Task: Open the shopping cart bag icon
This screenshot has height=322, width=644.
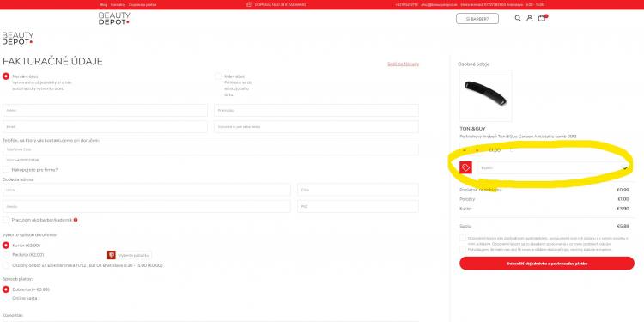Action: click(x=542, y=18)
